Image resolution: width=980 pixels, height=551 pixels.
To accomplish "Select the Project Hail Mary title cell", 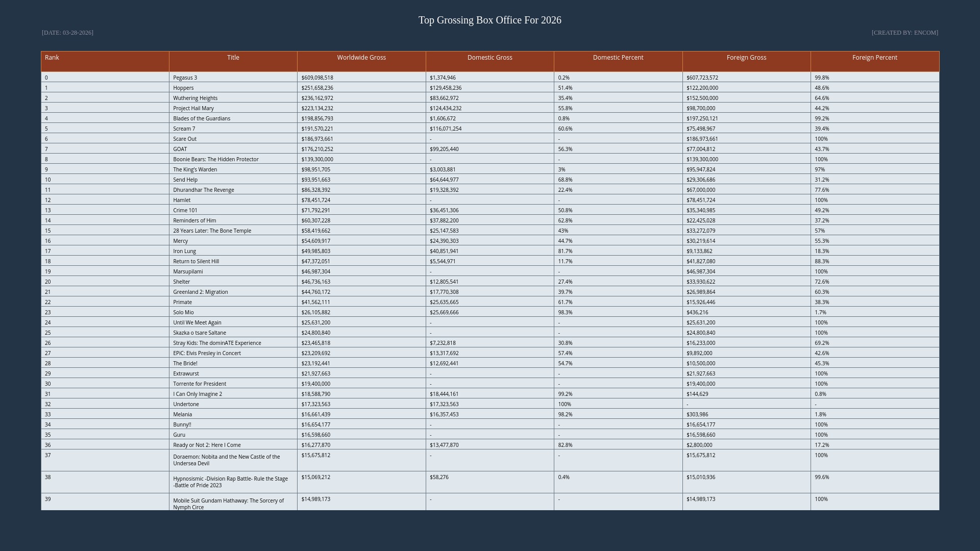I will (193, 108).
